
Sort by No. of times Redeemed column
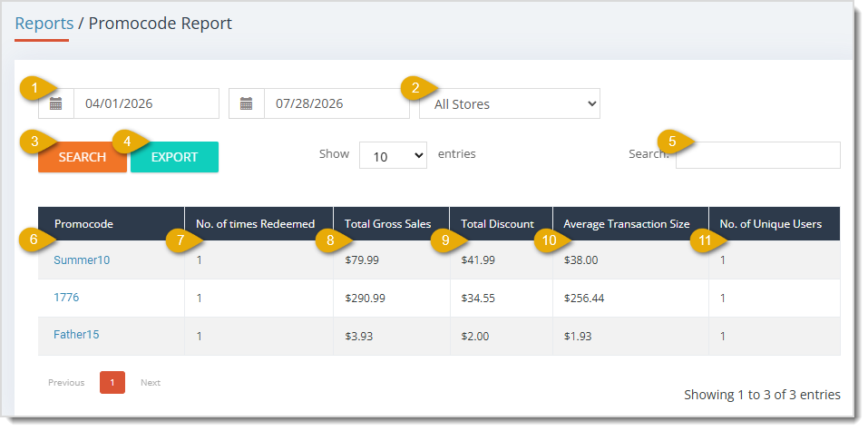point(259,224)
